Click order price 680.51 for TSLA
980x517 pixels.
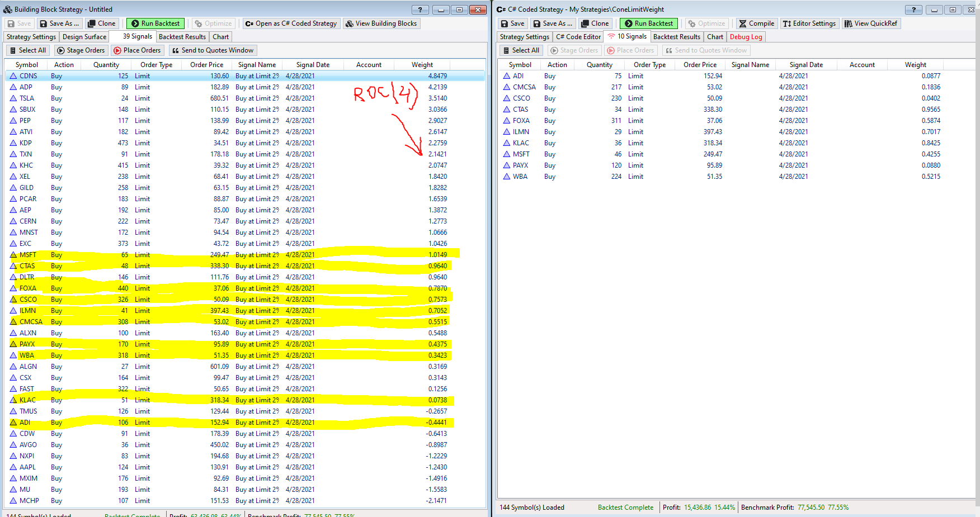point(219,98)
